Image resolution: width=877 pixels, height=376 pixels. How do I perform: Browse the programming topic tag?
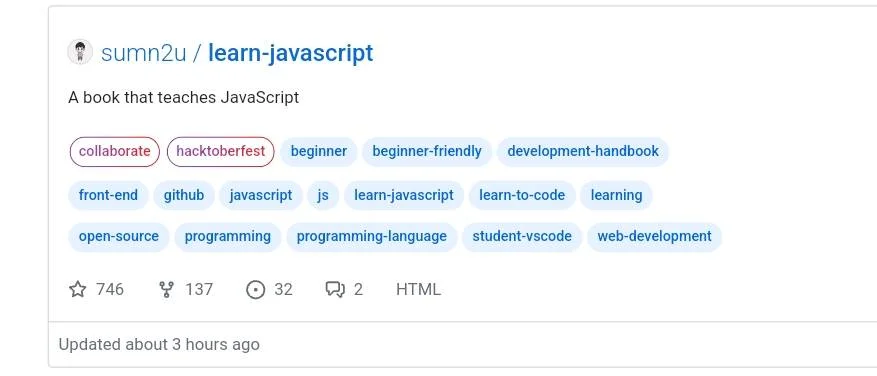[228, 237]
